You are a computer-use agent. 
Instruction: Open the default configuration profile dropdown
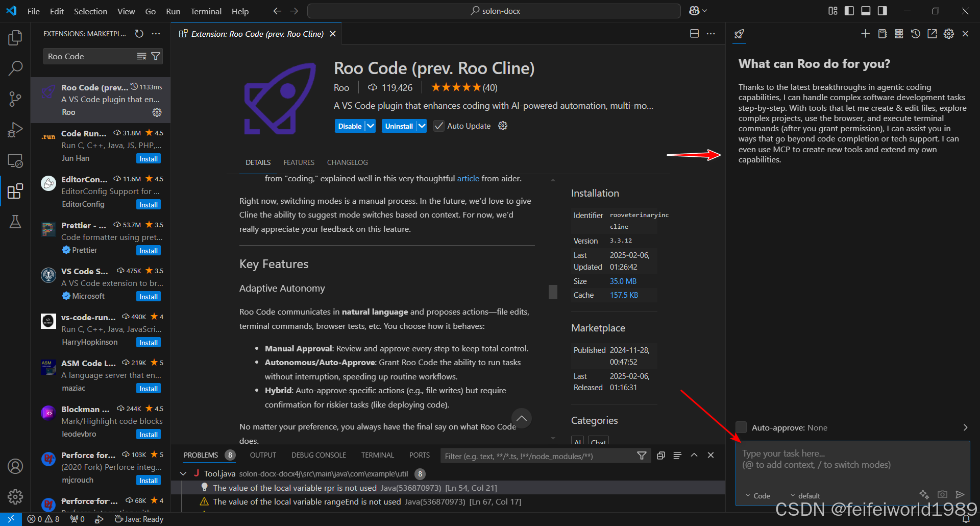tap(805, 495)
